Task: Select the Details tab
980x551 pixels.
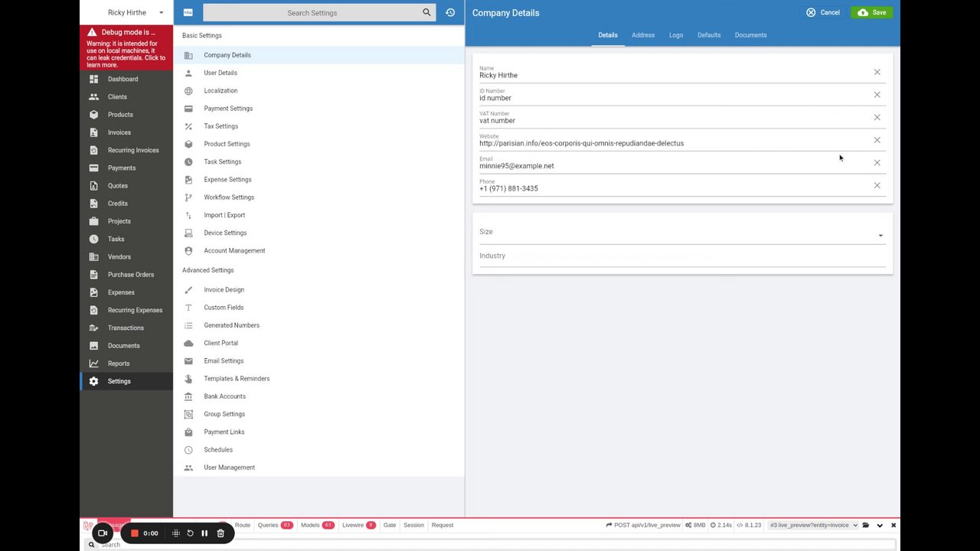Action: [608, 35]
